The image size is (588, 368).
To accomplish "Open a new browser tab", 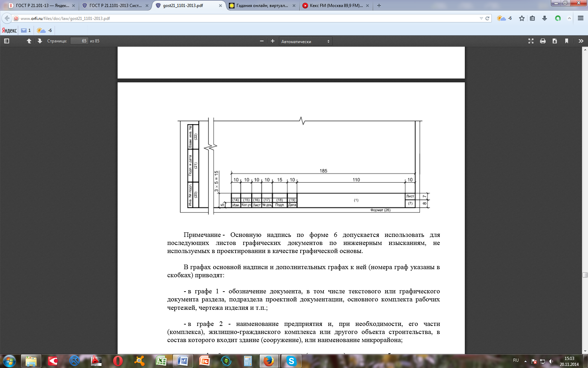I will [x=379, y=6].
